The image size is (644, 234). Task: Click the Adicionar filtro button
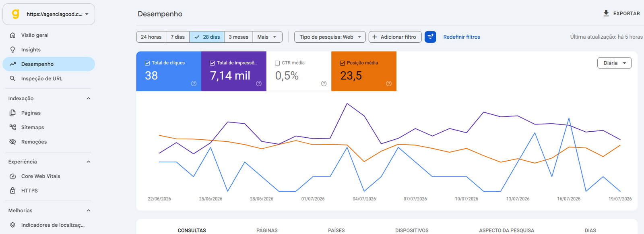(395, 37)
